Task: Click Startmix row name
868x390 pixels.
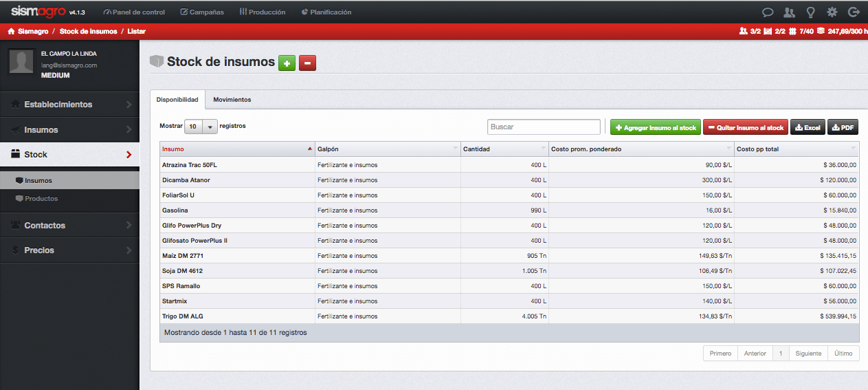Action: tap(175, 301)
